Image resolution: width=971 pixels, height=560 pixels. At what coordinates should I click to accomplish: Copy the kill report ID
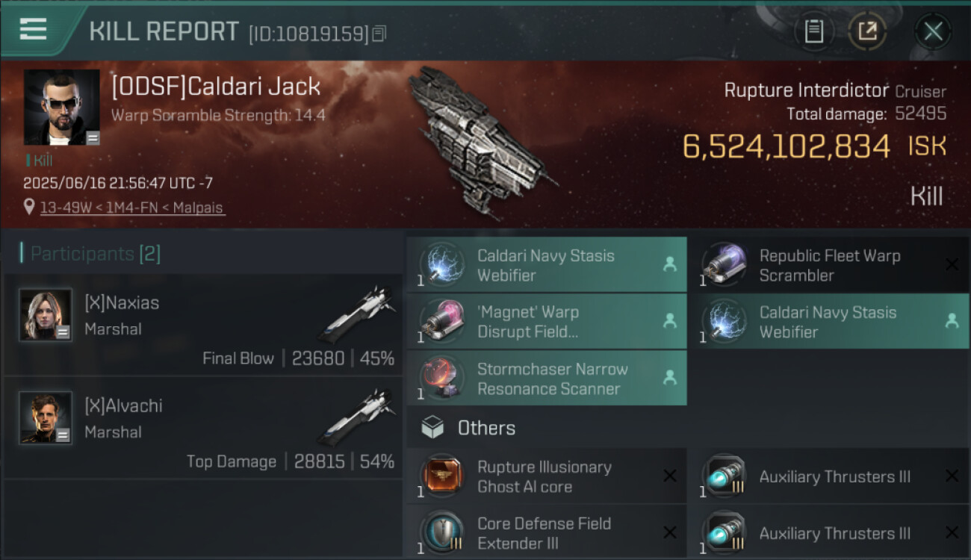tap(379, 34)
